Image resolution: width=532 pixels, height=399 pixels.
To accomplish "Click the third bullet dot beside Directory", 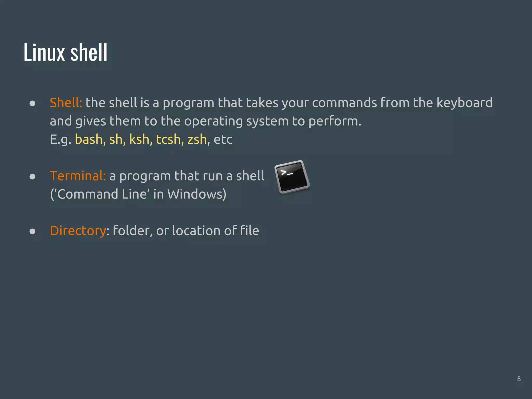I will pos(32,231).
